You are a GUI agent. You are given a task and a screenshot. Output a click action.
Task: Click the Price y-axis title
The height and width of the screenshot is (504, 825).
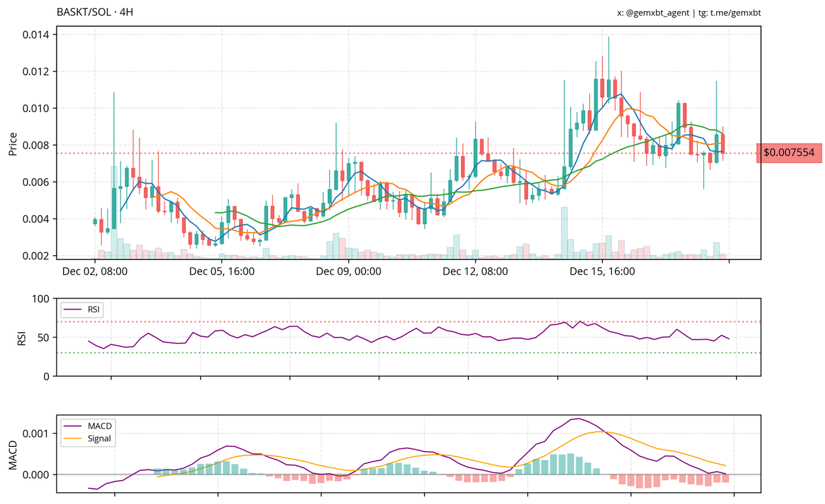point(12,143)
